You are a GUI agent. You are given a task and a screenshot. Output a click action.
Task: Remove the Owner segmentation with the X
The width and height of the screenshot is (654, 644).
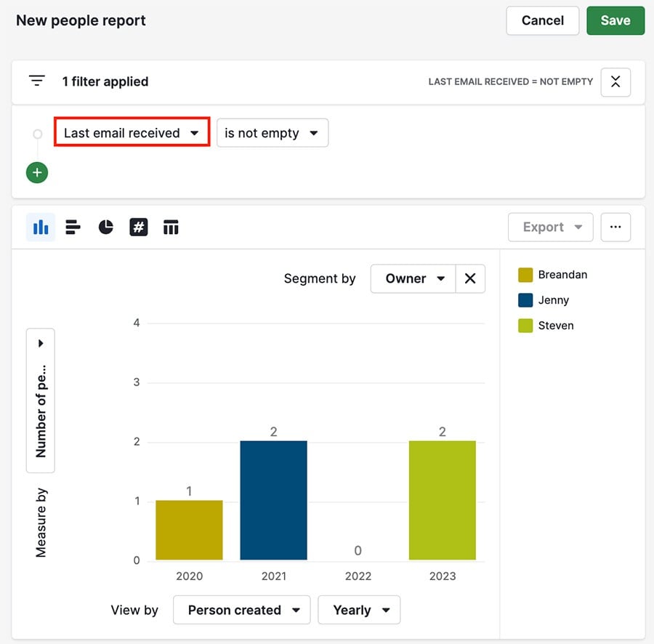(x=469, y=278)
